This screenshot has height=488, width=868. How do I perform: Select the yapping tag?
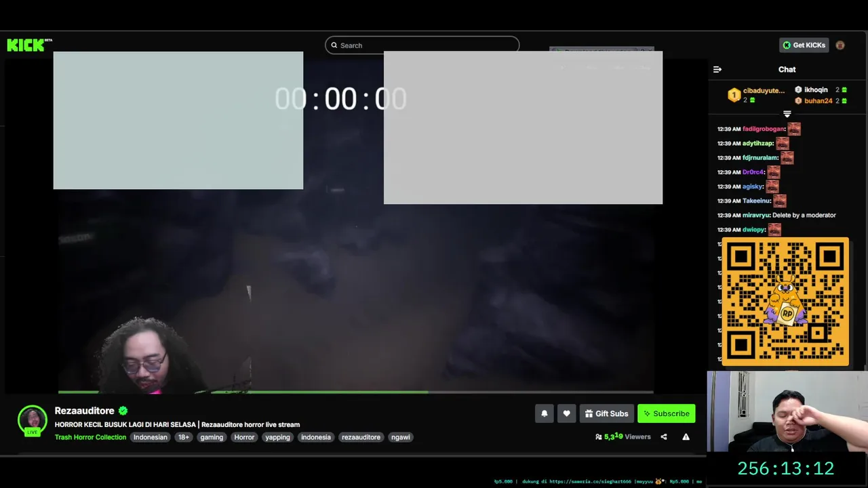pos(277,437)
